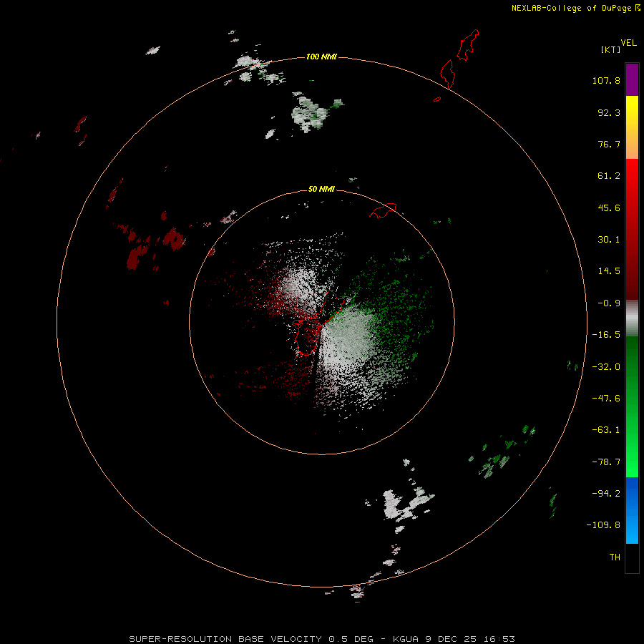Screen dimensions: 644x644
Task: Click the VEL legend title
Action: pyautogui.click(x=628, y=43)
